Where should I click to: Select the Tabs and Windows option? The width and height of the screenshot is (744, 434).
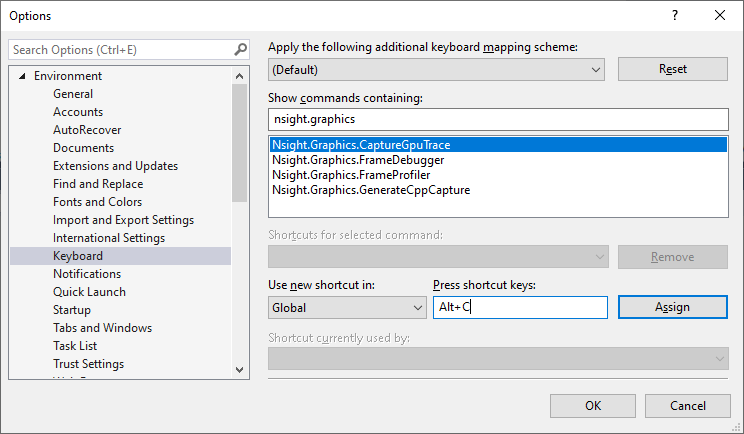tap(102, 328)
